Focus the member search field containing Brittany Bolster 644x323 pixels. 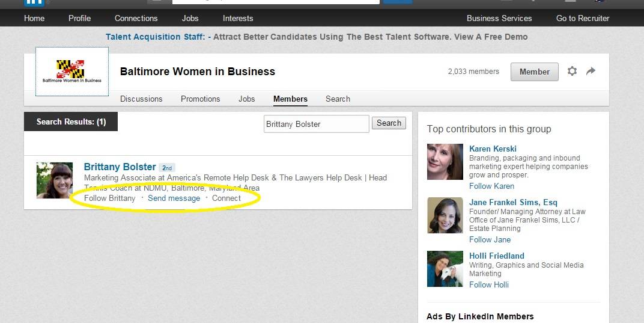[x=316, y=124]
